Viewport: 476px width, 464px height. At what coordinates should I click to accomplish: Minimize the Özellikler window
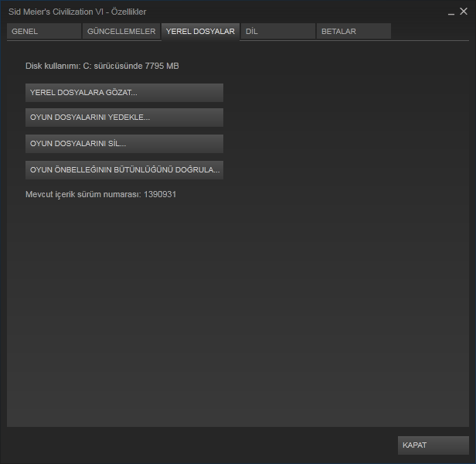click(x=451, y=12)
